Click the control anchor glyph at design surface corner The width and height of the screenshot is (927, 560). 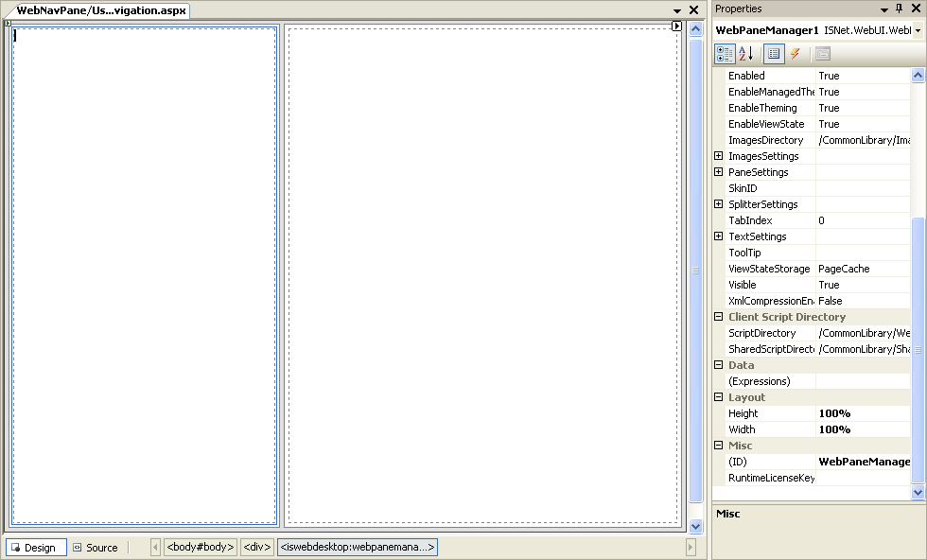tap(9, 23)
